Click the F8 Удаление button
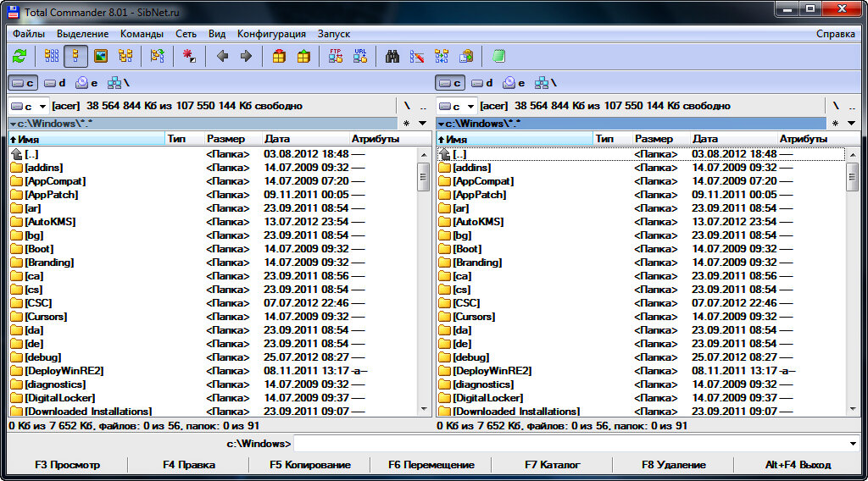The width and height of the screenshot is (868, 481). tap(674, 465)
